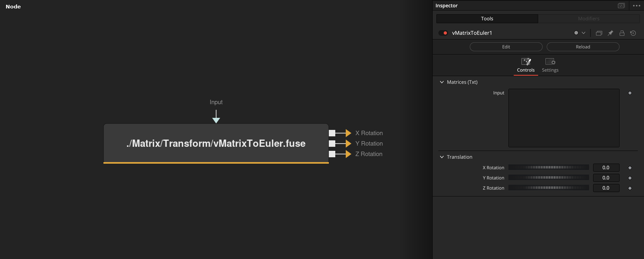Pin the vMatrixToEuler1 tool in the Inspector
The image size is (644, 259).
pyautogui.click(x=610, y=33)
